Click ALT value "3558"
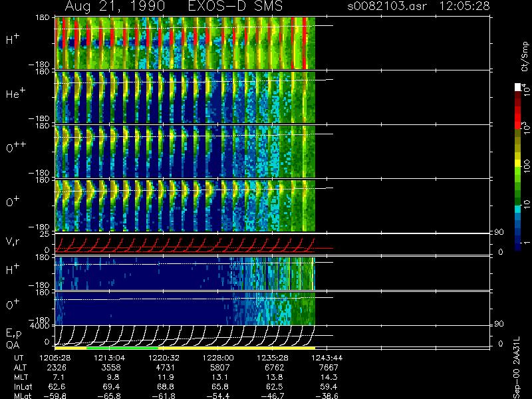Viewport: 532px width, 399px height. click(x=111, y=368)
